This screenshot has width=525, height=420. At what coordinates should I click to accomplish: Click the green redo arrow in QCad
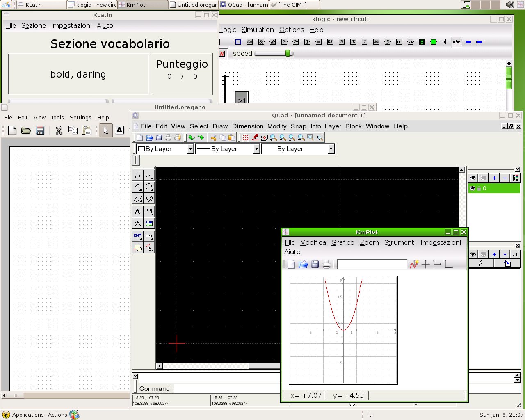coord(201,137)
